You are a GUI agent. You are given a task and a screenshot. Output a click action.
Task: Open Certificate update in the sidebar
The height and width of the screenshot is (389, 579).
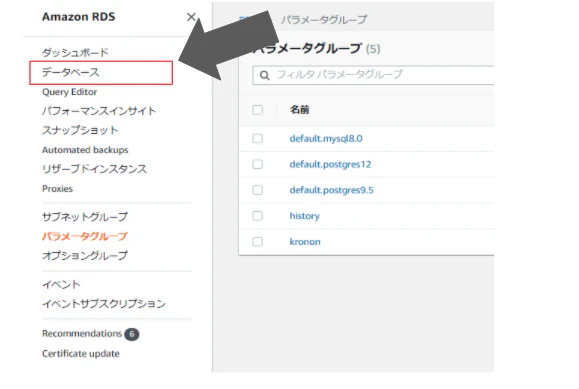80,354
